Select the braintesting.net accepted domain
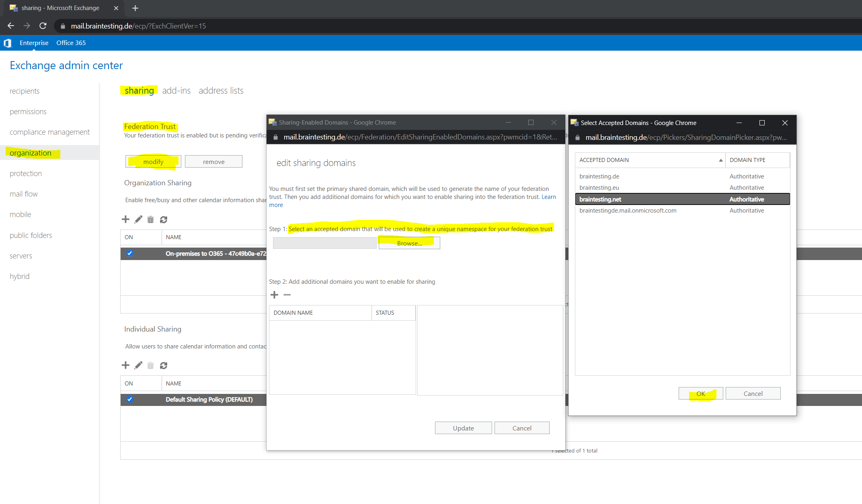The height and width of the screenshot is (504, 862). point(600,199)
